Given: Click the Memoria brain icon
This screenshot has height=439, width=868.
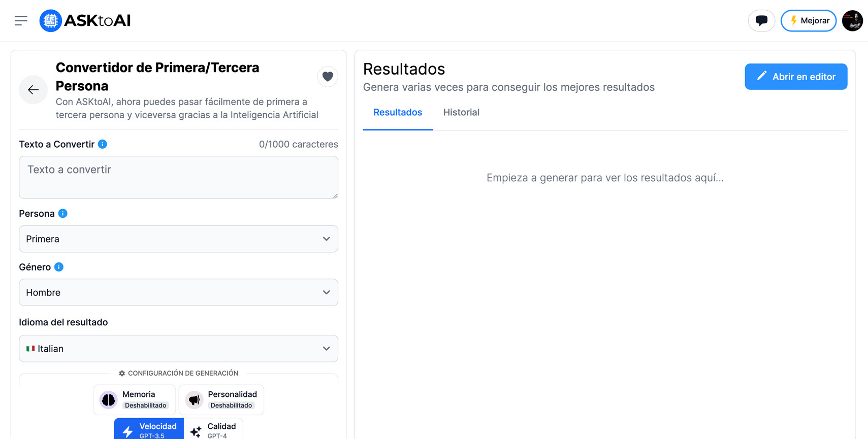Looking at the screenshot, I should point(108,400).
